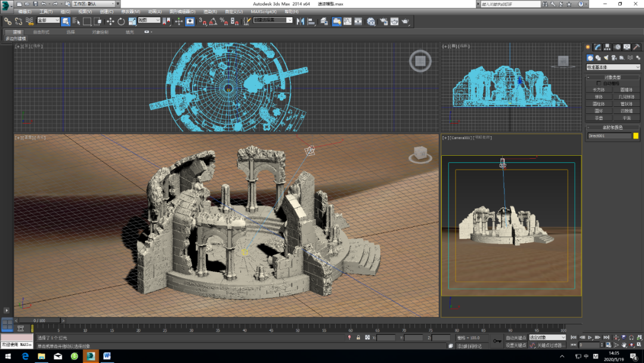Open the Layer Manager
644x363 pixels.
click(324, 21)
